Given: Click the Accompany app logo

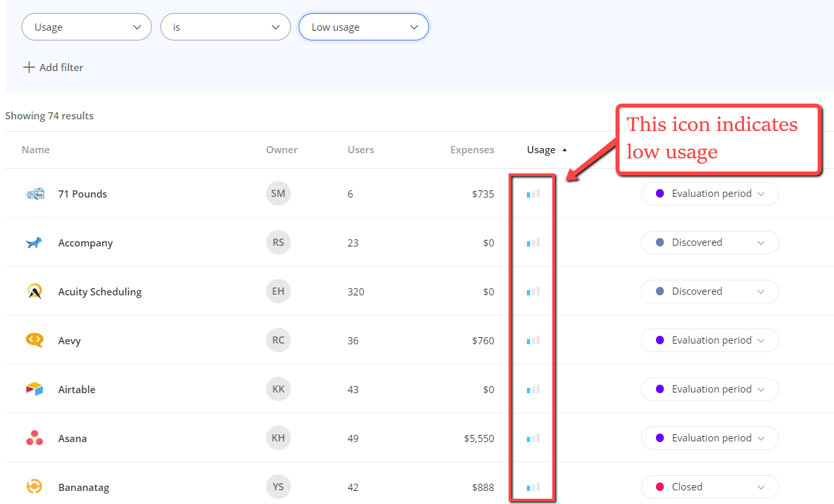Looking at the screenshot, I should (35, 243).
